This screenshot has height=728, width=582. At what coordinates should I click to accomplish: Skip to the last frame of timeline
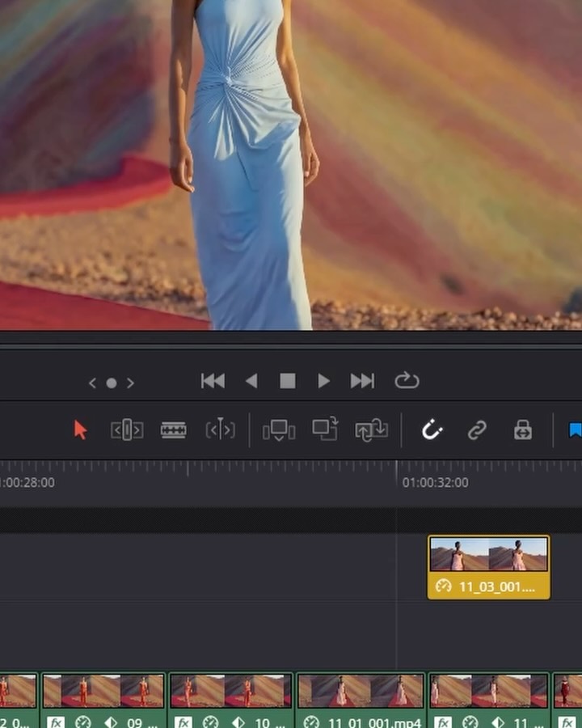pos(362,381)
